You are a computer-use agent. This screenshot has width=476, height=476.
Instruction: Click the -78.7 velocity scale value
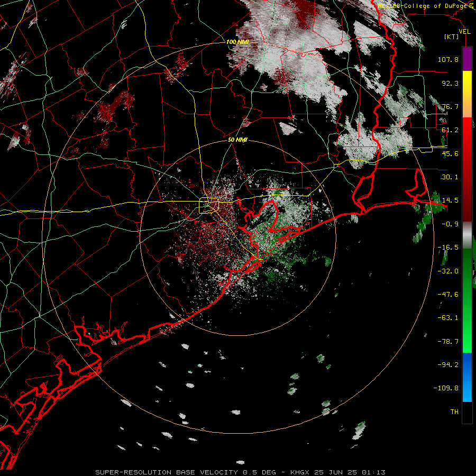(448, 342)
